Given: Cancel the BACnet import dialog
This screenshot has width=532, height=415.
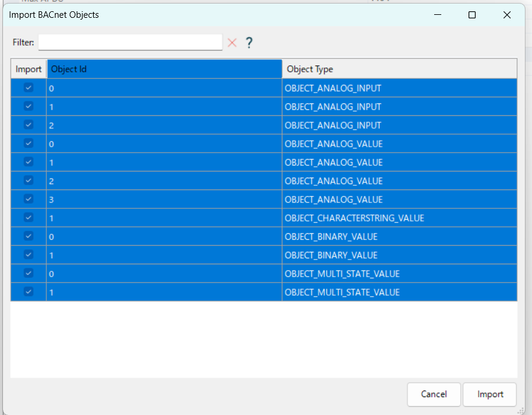Looking at the screenshot, I should [x=434, y=394].
